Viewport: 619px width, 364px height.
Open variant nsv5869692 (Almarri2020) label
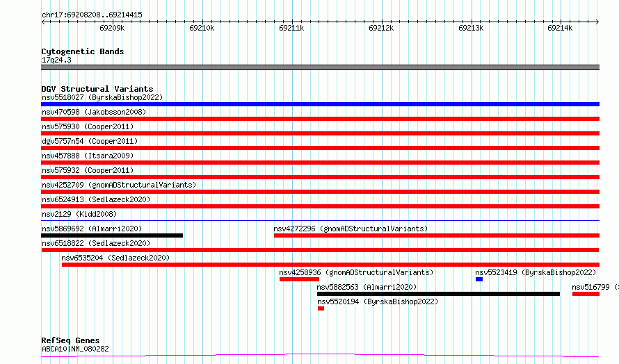(92, 229)
